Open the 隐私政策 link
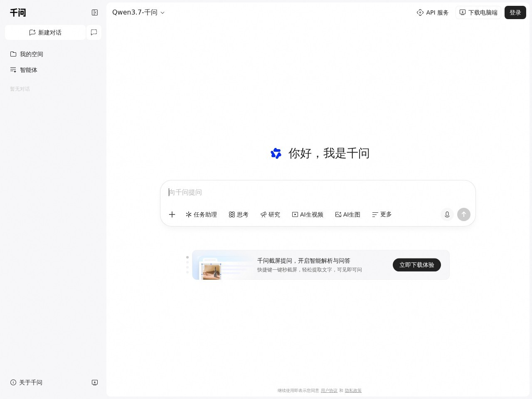Screen dimensions: 532x399 (x=353, y=391)
